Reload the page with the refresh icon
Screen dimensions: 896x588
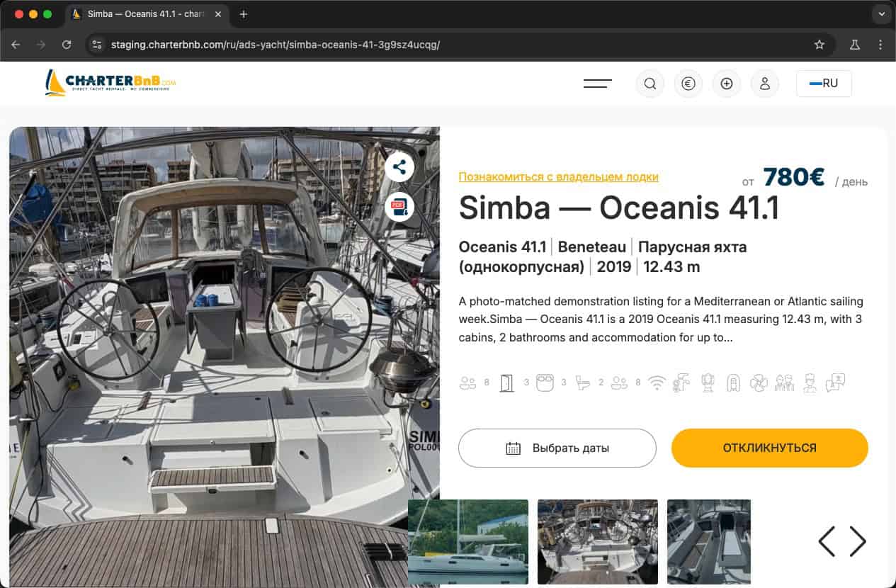(67, 45)
